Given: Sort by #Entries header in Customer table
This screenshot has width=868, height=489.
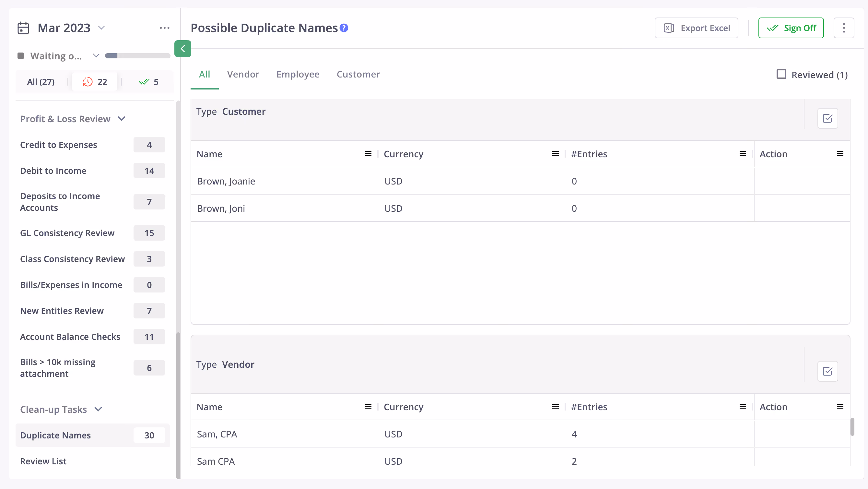Looking at the screenshot, I should [x=589, y=154].
